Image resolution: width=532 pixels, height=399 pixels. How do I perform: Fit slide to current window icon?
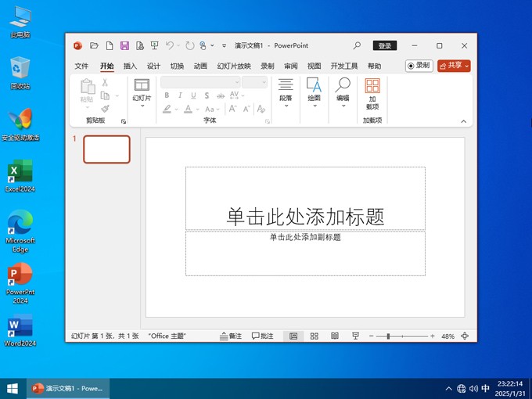click(x=465, y=336)
